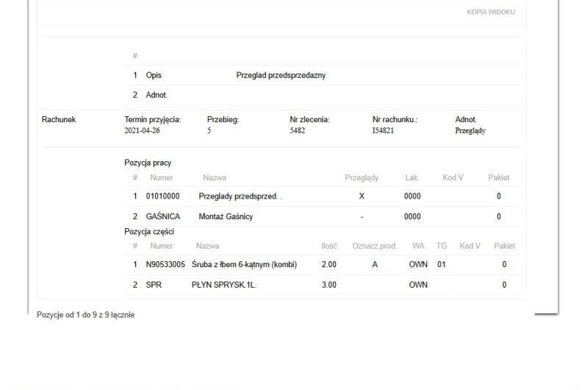The height and width of the screenshot is (390, 588).
Task: Click the Ilość column header
Action: pyautogui.click(x=329, y=247)
